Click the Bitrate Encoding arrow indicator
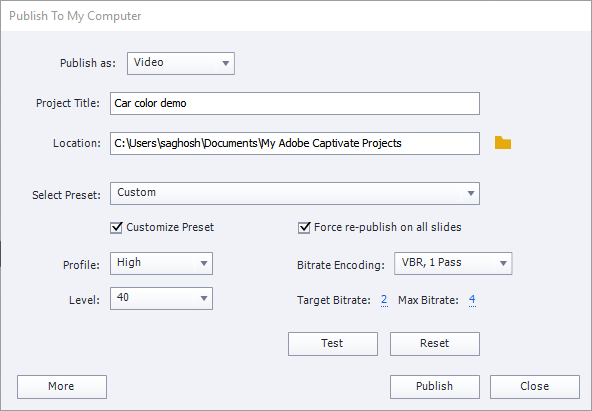Viewport: 592px width, 411px height. click(x=503, y=263)
